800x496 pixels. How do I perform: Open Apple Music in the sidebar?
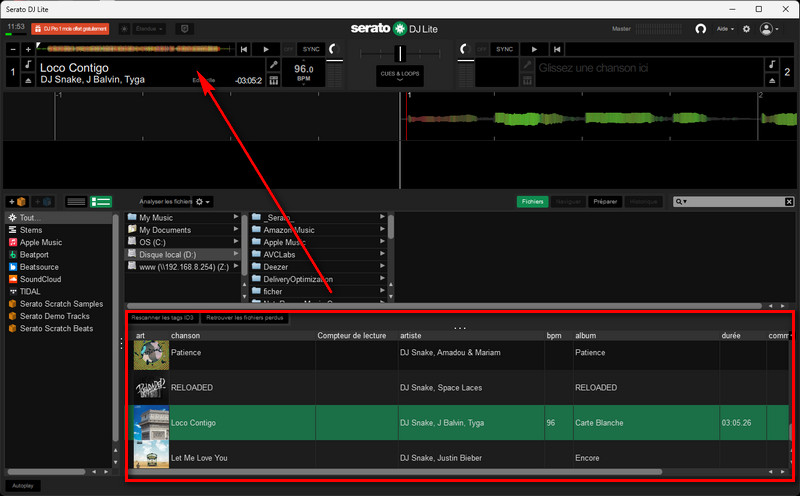[x=59, y=242]
